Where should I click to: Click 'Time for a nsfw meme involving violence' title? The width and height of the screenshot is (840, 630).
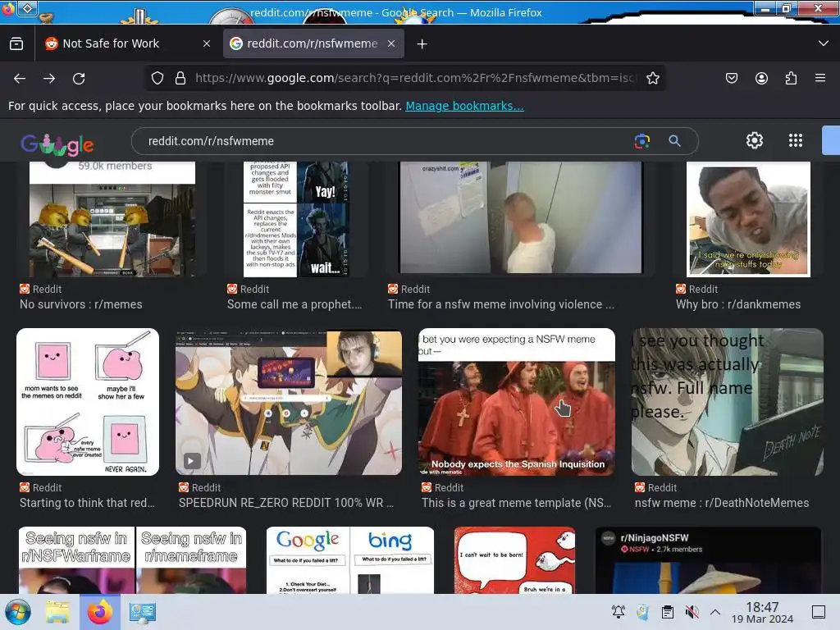click(x=501, y=304)
